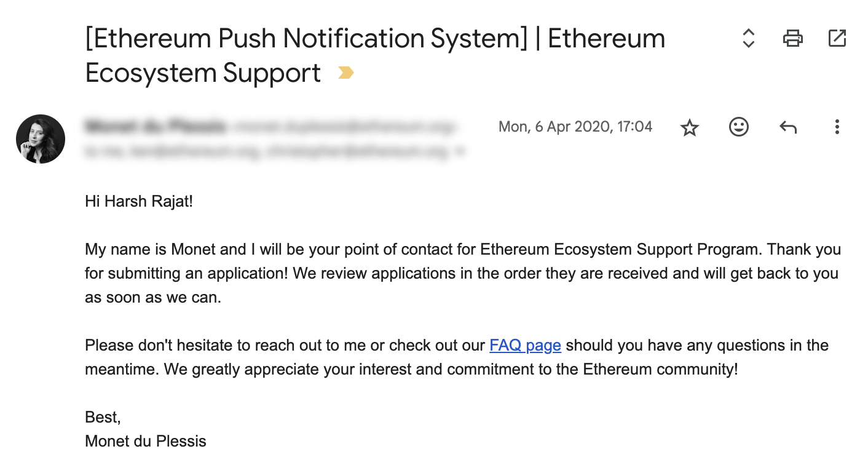Screen dimensions: 868x465
Task: Add an emoji reaction to the message
Action: point(738,127)
